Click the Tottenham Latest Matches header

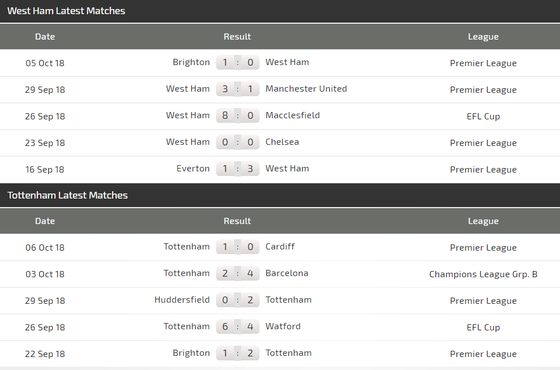(x=68, y=195)
